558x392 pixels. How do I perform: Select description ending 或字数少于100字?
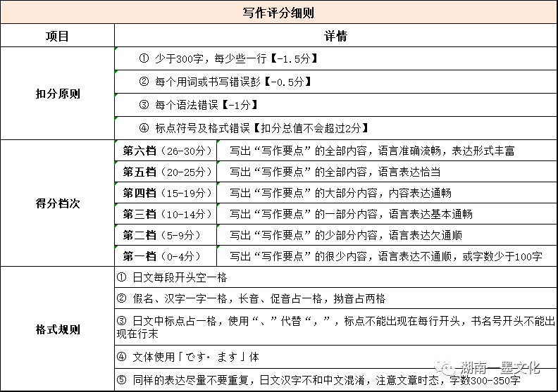(387, 256)
